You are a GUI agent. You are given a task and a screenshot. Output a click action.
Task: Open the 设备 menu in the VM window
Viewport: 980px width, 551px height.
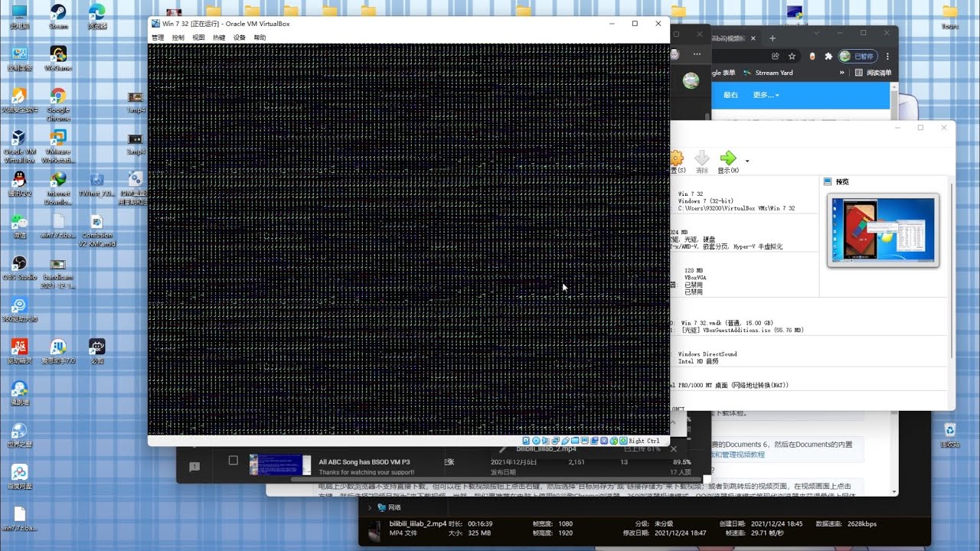point(240,37)
